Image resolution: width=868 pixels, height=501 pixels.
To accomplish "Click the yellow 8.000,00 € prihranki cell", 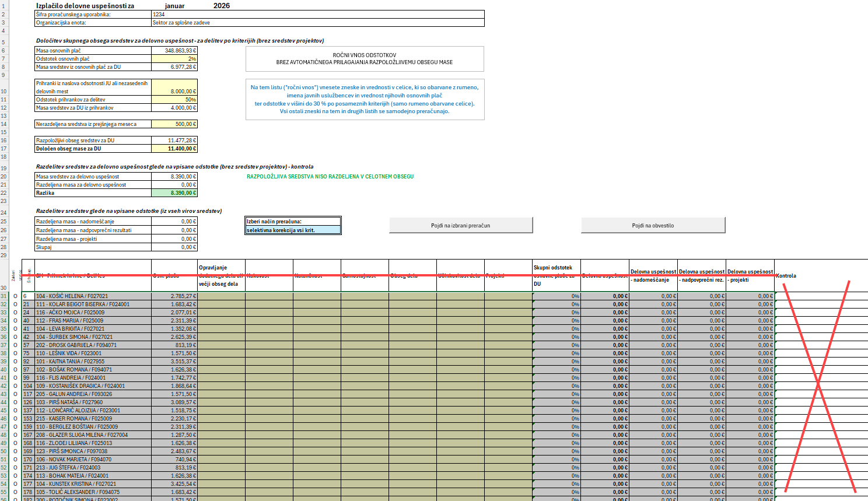I will pos(174,87).
